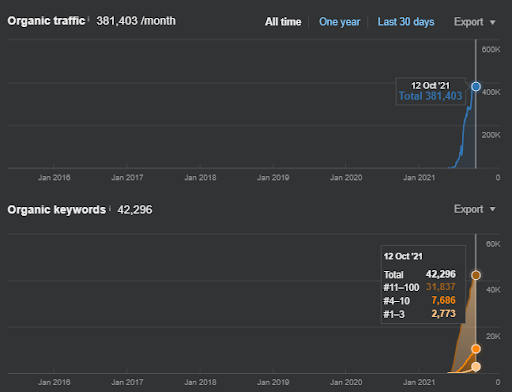Open Export dropdown for Organic traffic chart
The image size is (512, 392).
[x=474, y=22]
